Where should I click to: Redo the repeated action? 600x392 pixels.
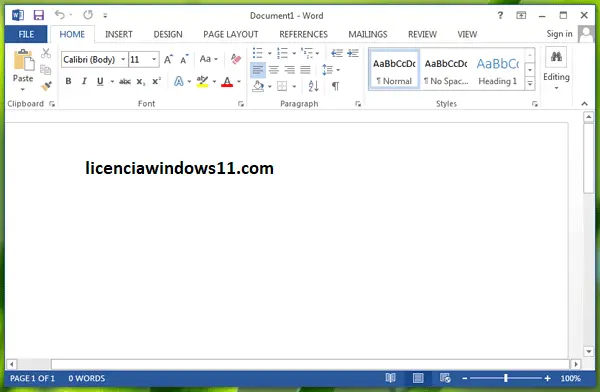tap(88, 15)
